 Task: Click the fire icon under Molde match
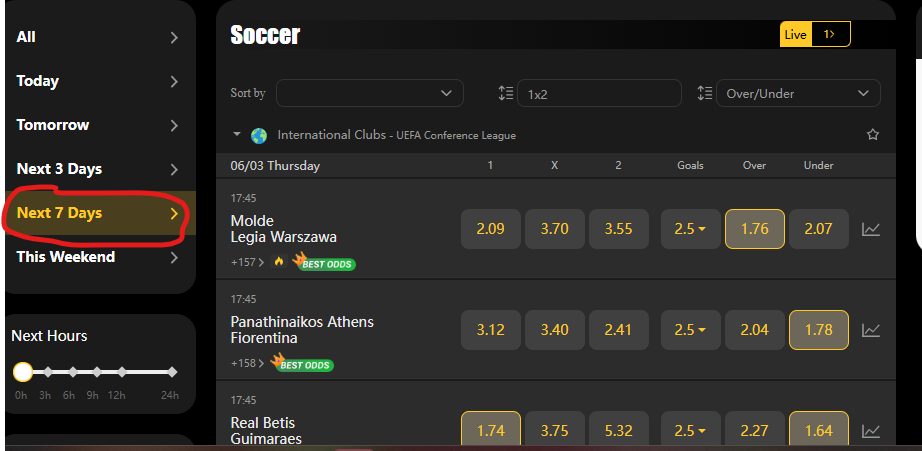point(279,262)
